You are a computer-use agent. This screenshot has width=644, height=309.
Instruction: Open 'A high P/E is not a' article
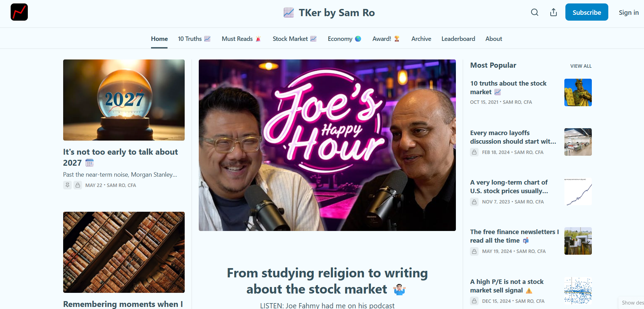tap(507, 286)
